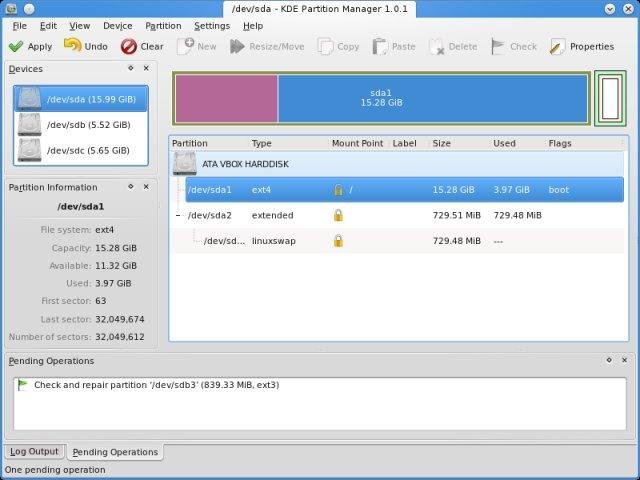Click the pin button next to window menu icon
Image resolution: width=640 pixels, height=480 pixels.
pos(29,8)
